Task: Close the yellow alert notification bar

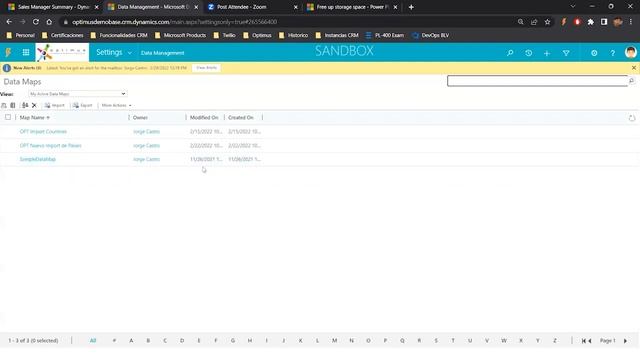Action: point(633,68)
